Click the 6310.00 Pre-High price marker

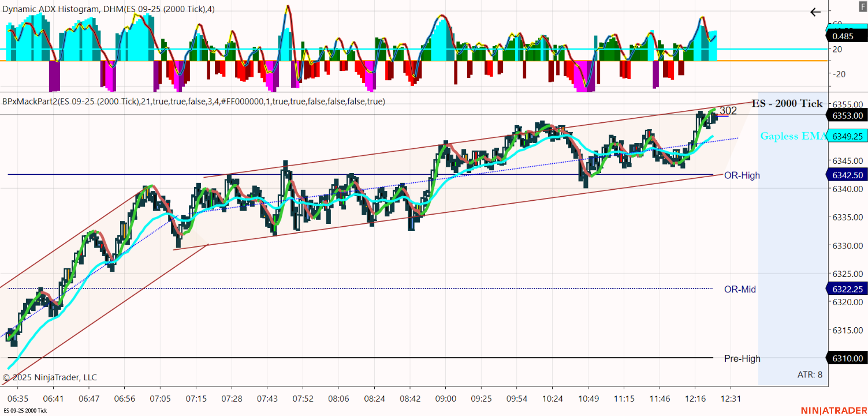(847, 358)
